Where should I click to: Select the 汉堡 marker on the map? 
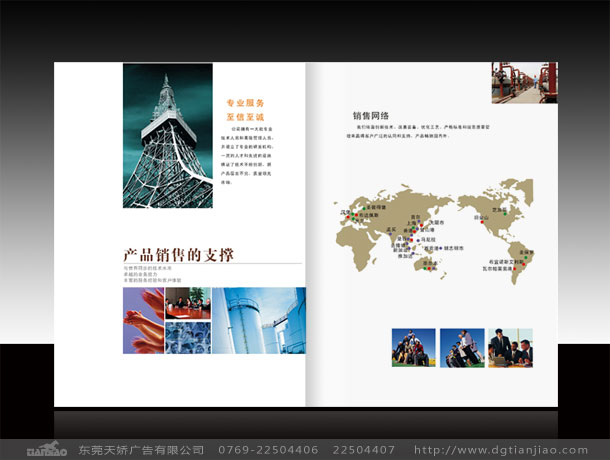coord(354,212)
